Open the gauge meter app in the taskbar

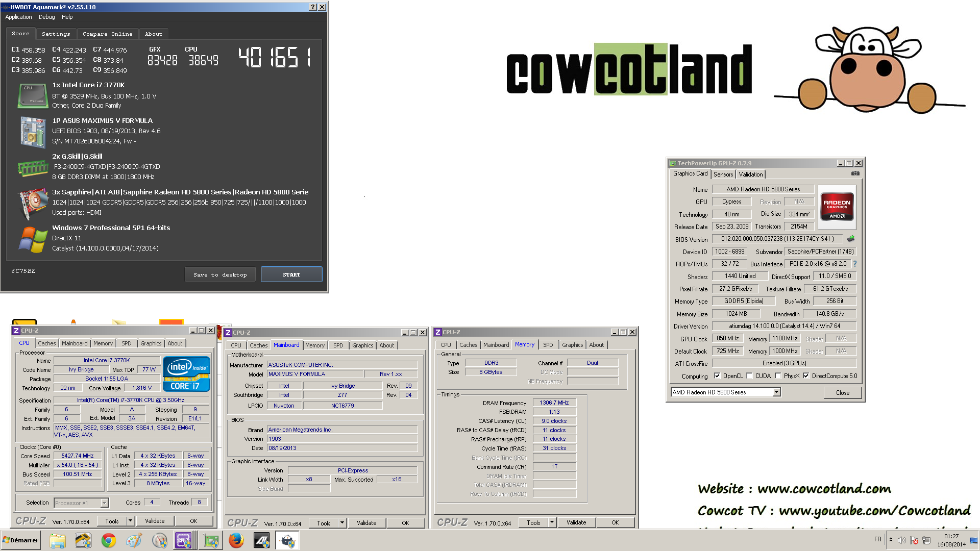coord(160,540)
